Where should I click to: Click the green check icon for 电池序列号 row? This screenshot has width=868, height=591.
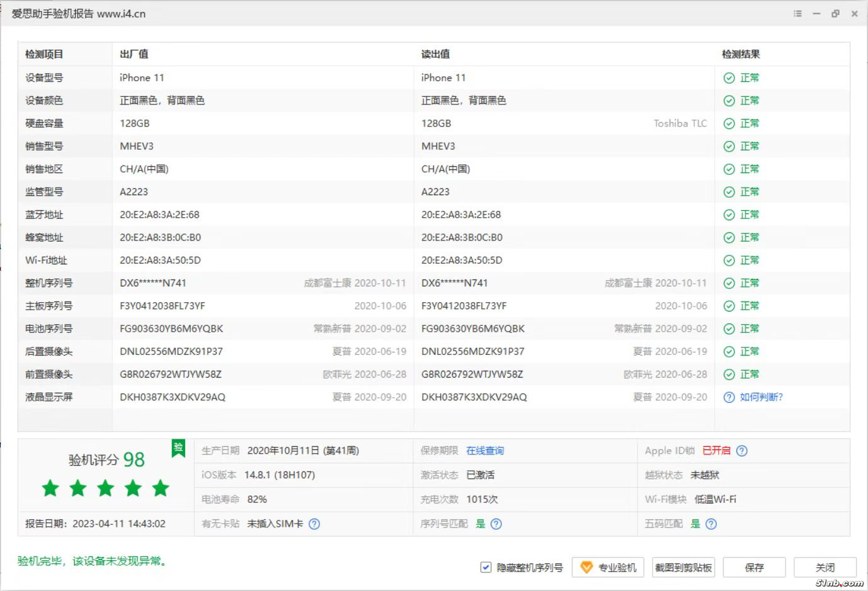tap(728, 328)
